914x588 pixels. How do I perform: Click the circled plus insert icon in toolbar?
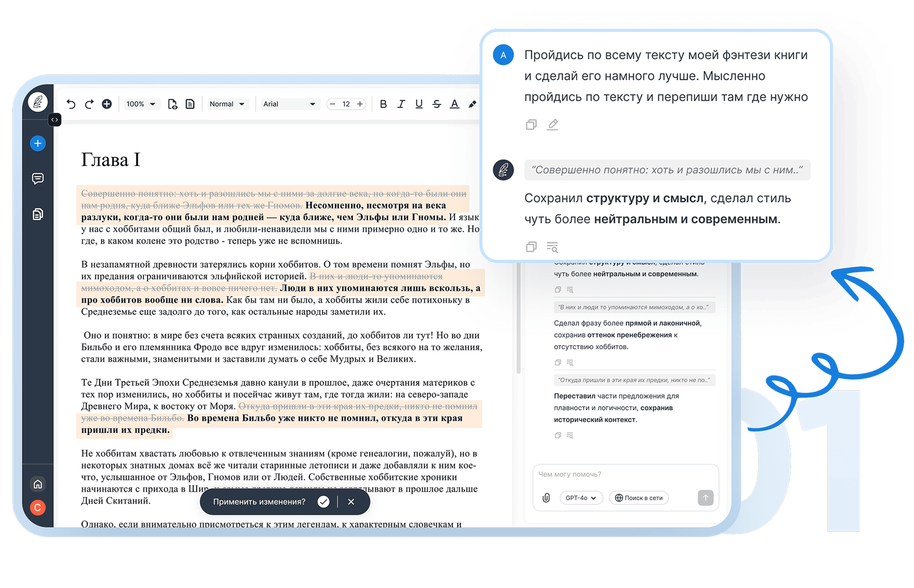[107, 104]
